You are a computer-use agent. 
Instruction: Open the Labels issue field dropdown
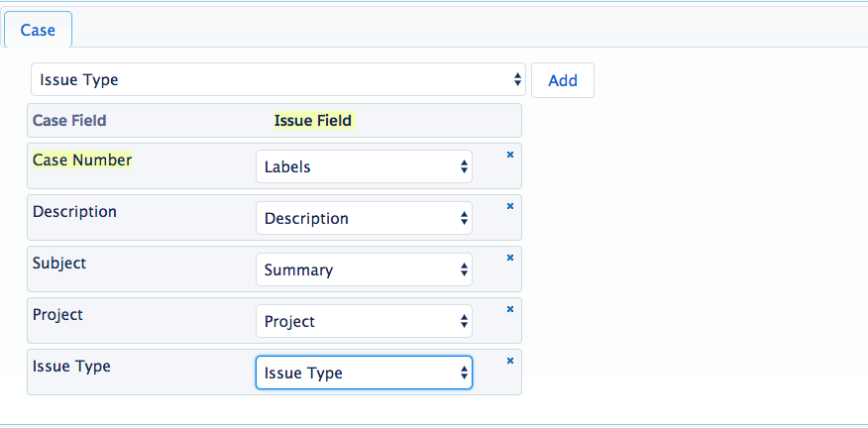[x=364, y=166]
